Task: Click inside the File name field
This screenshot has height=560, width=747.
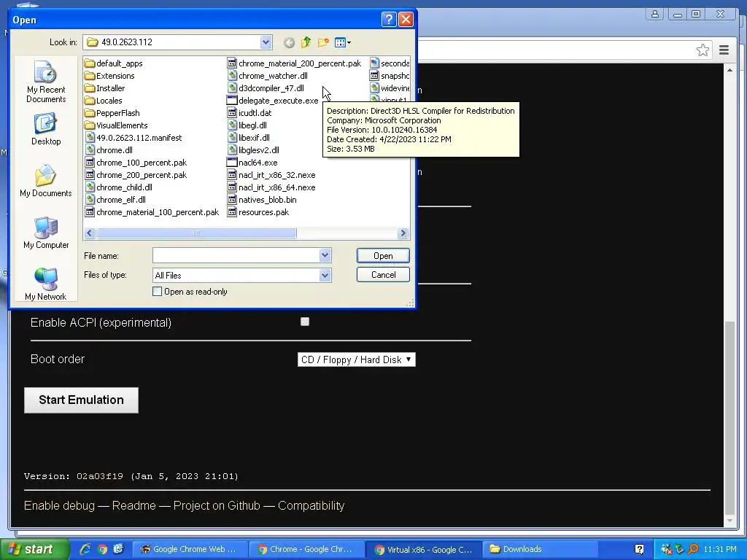Action: coord(236,256)
